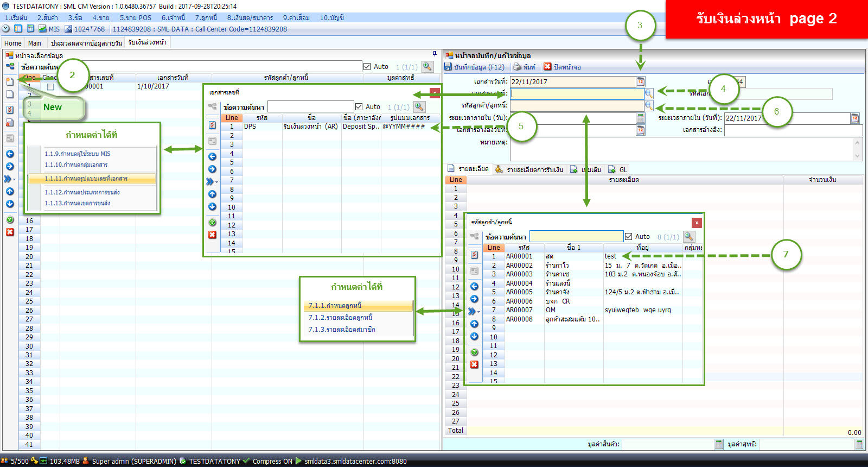Select customer row AR00007 OM
Image resolution: width=868 pixels, height=467 pixels.
point(593,310)
